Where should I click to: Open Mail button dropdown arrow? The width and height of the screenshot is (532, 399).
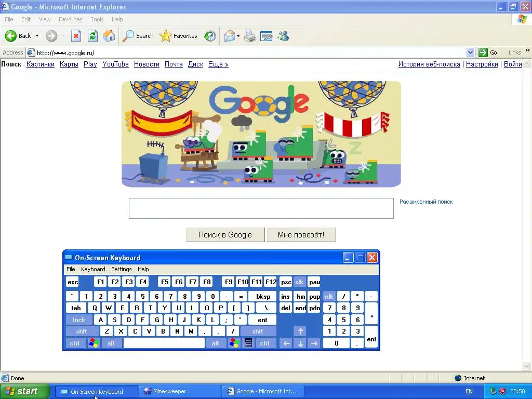pos(238,36)
